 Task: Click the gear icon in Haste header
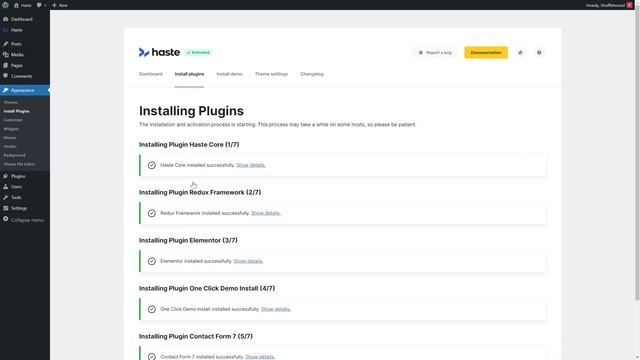tap(539, 53)
